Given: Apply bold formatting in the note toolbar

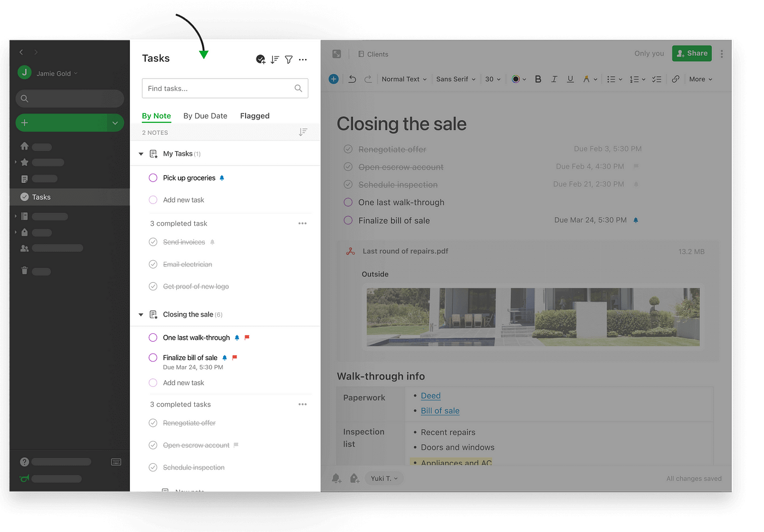Looking at the screenshot, I should (538, 79).
